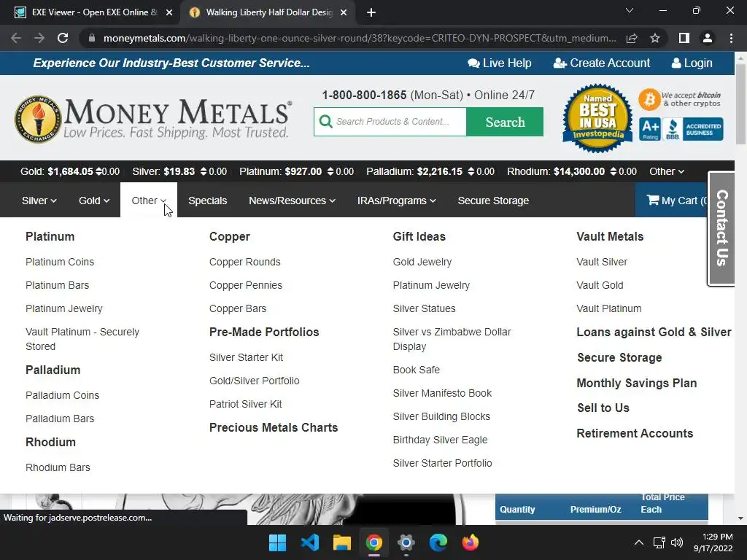Collapse the Other navigation menu
Screen dimensions: 747x560
click(x=149, y=201)
